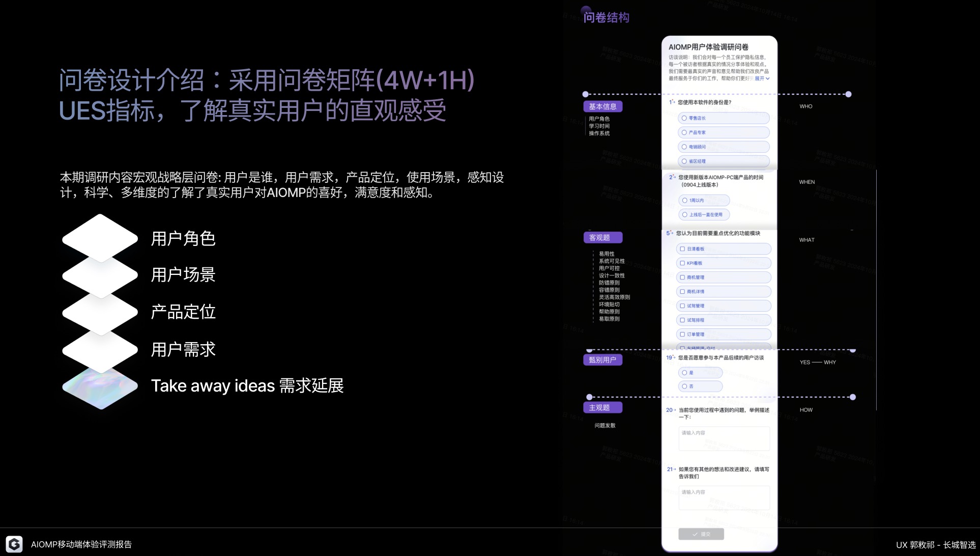Click the AIOMP用户体验调研问卷 title
Image resolution: width=980 pixels, height=556 pixels.
708,47
